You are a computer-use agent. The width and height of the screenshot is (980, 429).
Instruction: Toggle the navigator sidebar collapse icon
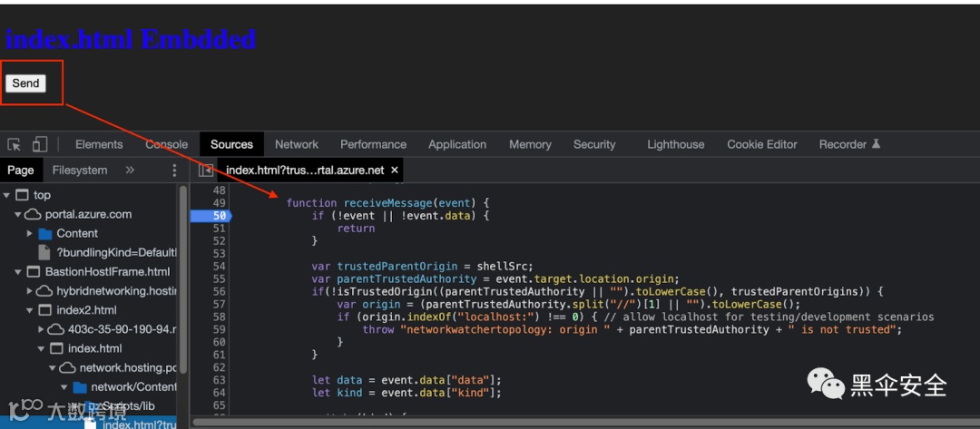coord(206,170)
